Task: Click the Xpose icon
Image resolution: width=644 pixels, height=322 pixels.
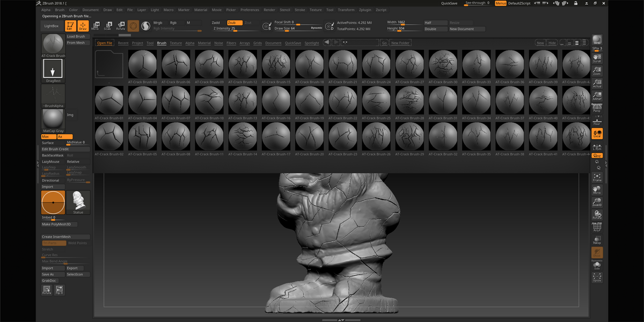Action: tap(597, 277)
